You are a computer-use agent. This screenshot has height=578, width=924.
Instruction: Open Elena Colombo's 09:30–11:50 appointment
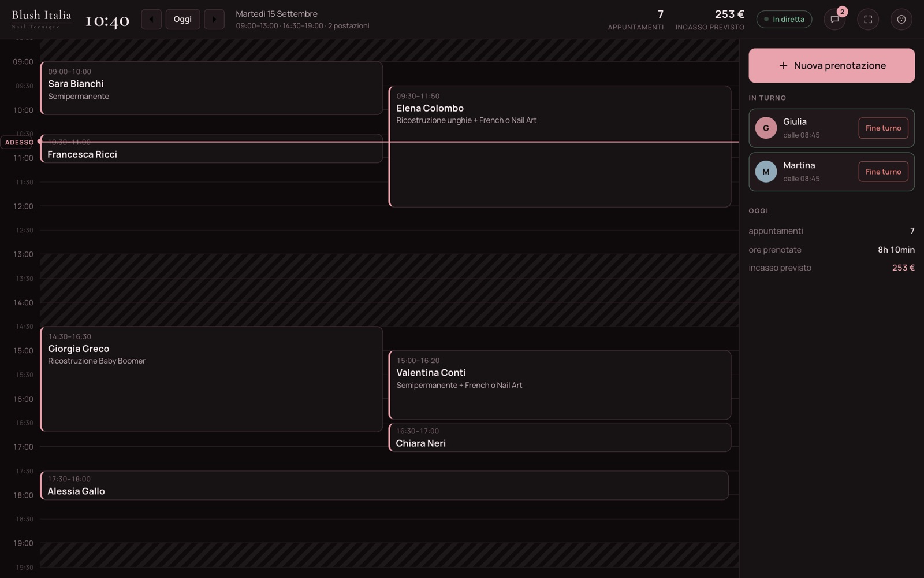[x=560, y=146]
